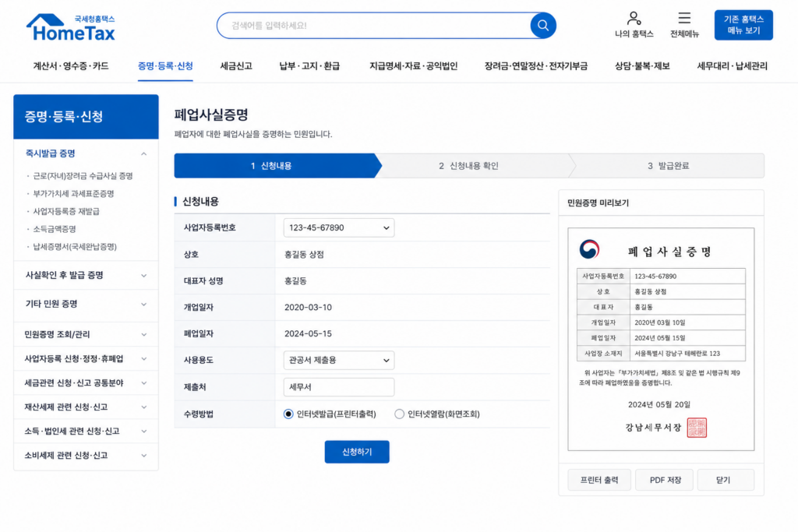Click the search input field
Screen dimensions: 798x532
pos(374,26)
